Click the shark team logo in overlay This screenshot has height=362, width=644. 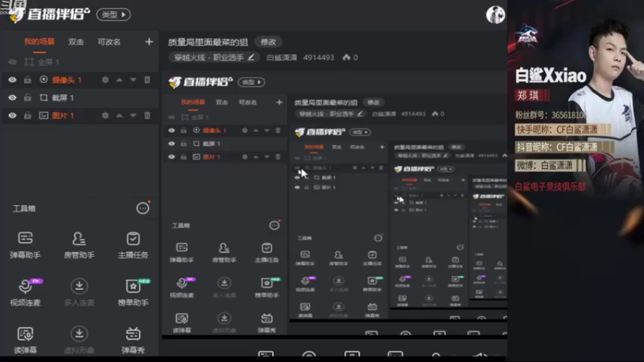pos(527,36)
